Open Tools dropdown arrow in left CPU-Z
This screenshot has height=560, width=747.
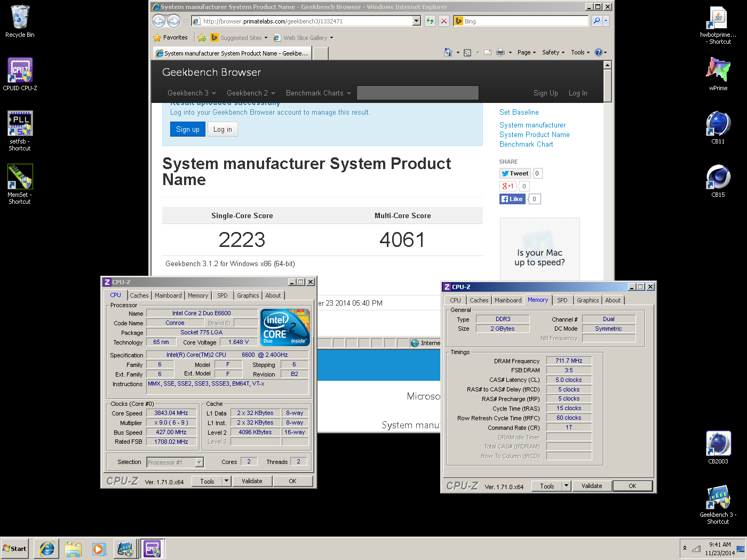[226, 481]
